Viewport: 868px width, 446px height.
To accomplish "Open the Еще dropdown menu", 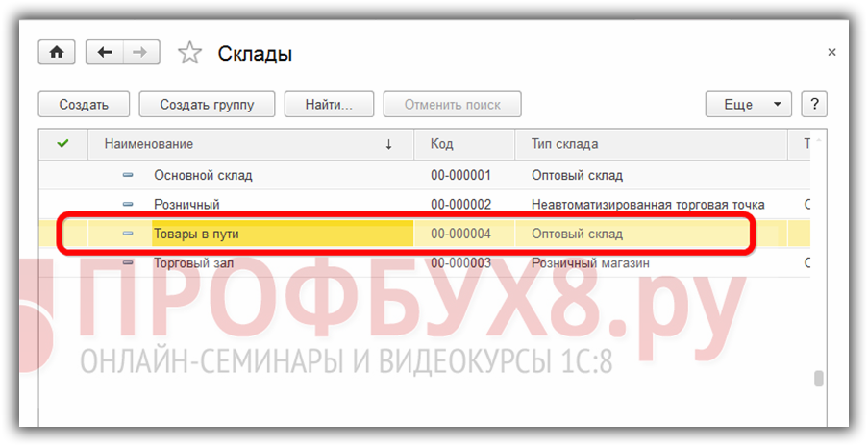I will [x=748, y=104].
